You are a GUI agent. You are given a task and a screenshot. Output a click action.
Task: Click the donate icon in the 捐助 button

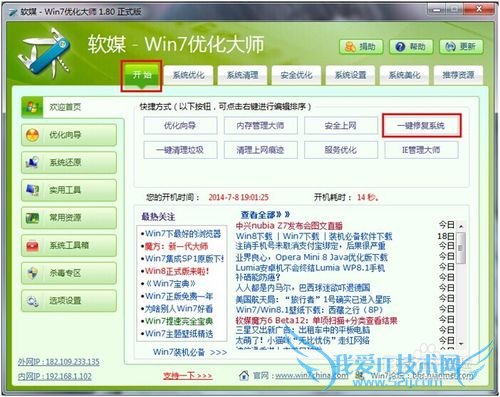coord(350,47)
